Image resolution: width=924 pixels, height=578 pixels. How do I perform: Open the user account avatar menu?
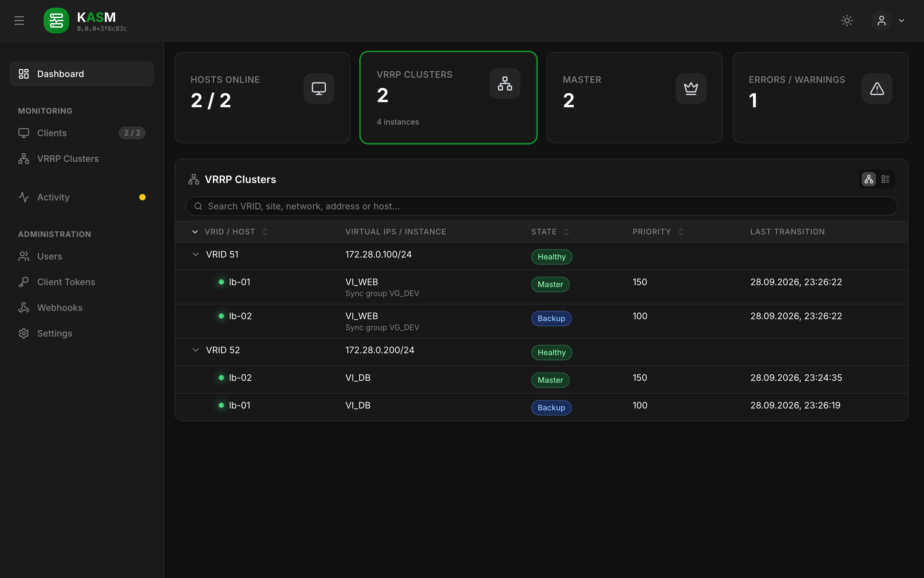click(881, 21)
